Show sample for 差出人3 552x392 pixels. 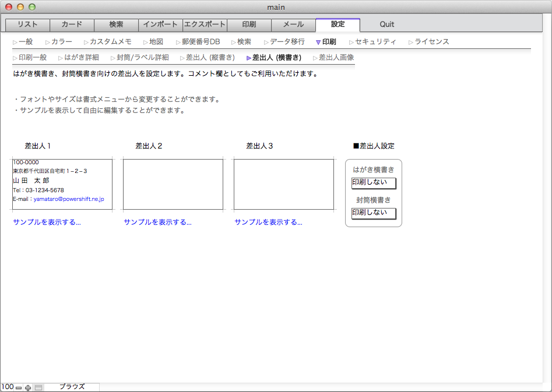coord(268,223)
